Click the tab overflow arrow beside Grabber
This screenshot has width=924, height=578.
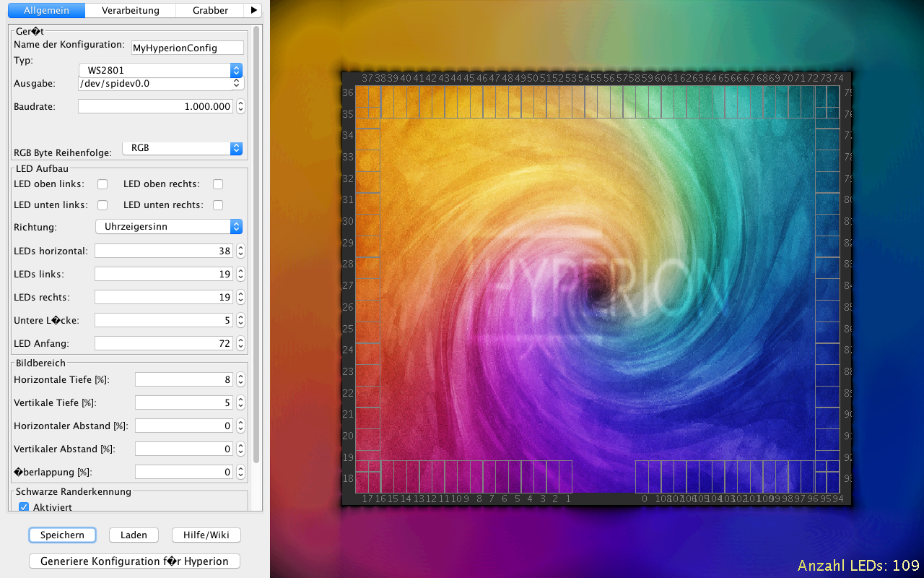[253, 10]
